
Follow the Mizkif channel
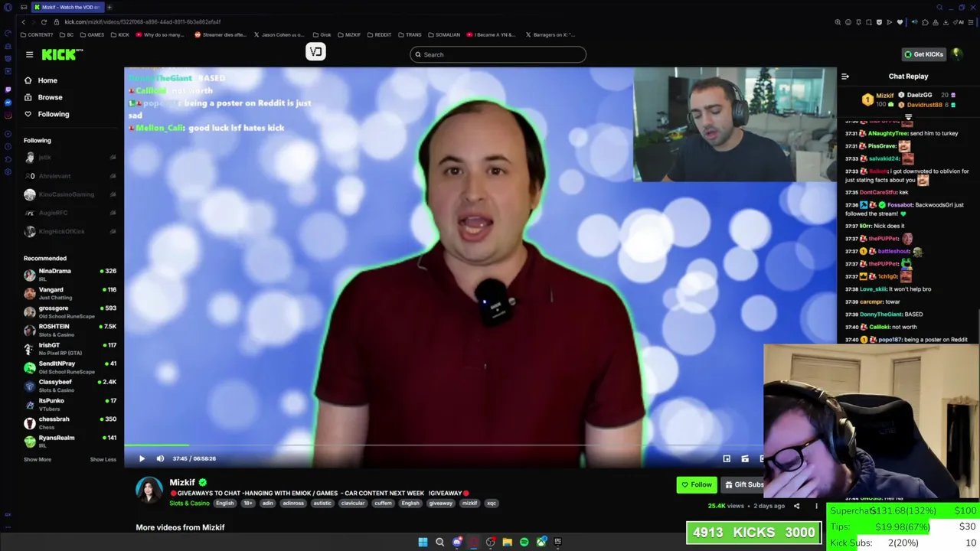tap(697, 484)
